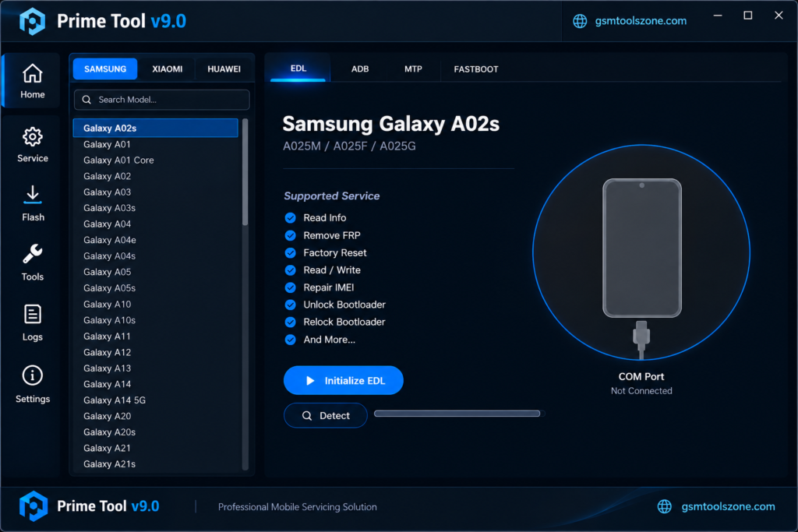The height and width of the screenshot is (532, 798).
Task: Open the Service gear section
Action: [32, 144]
